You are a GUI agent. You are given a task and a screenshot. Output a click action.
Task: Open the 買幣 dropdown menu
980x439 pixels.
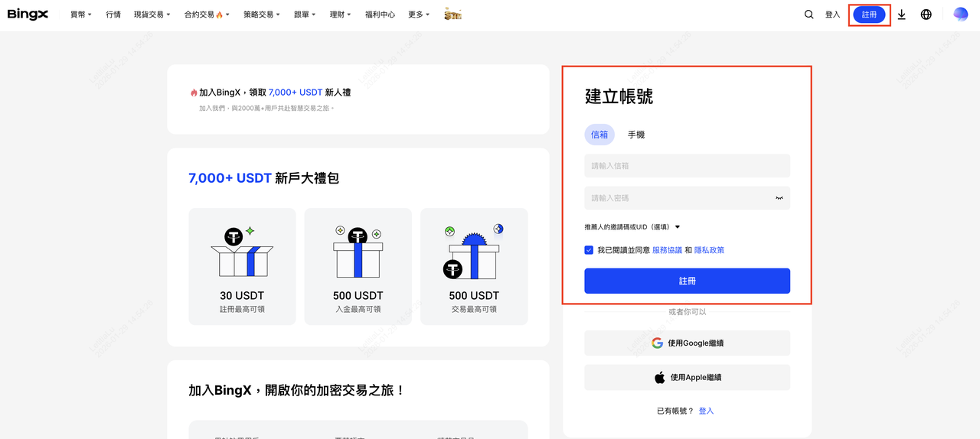(80, 15)
